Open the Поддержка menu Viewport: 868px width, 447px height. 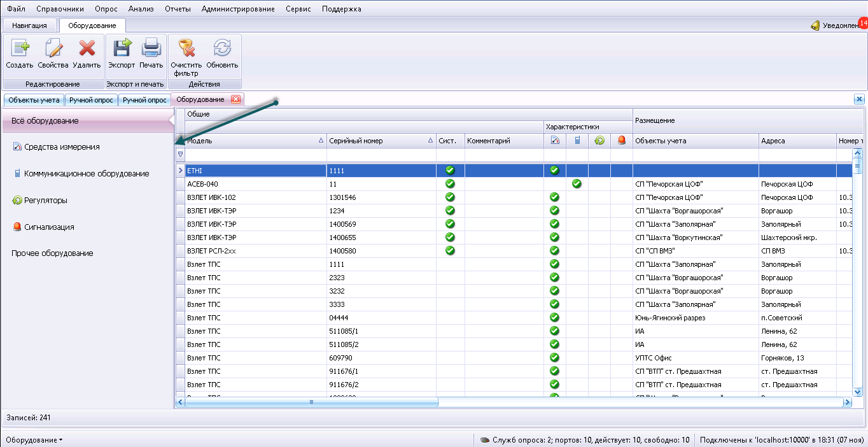coord(342,9)
